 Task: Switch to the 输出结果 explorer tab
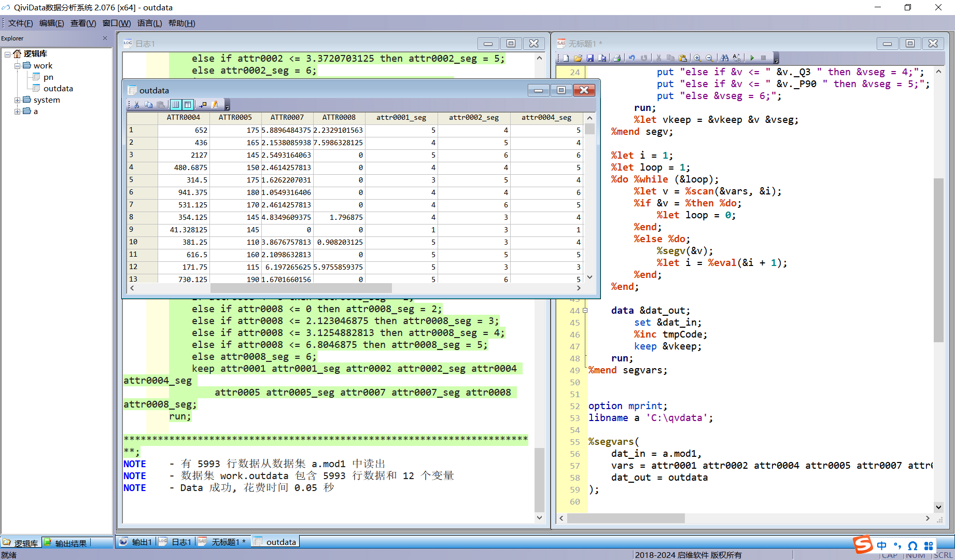(66, 543)
